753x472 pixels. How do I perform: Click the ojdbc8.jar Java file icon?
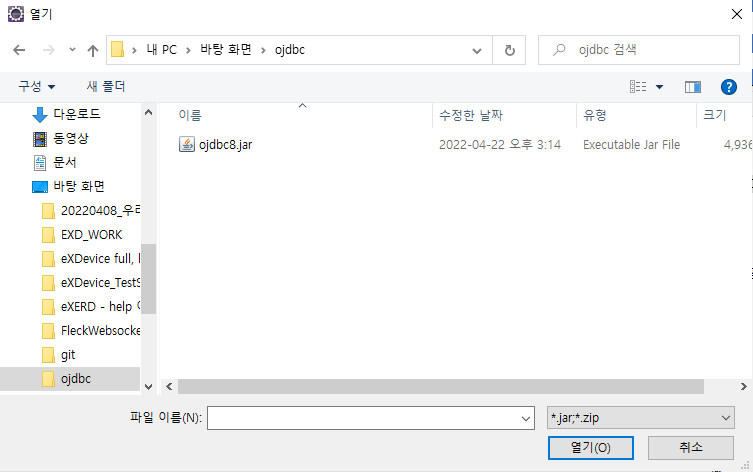coord(187,144)
